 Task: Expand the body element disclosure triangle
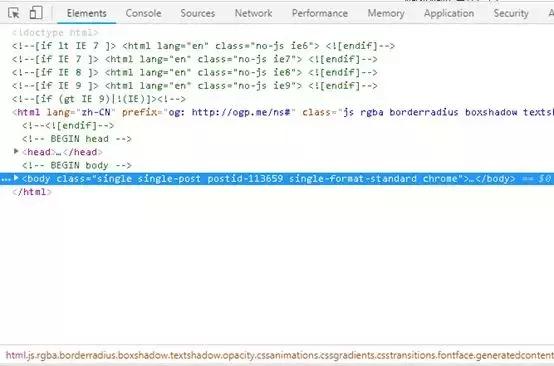[16, 178]
